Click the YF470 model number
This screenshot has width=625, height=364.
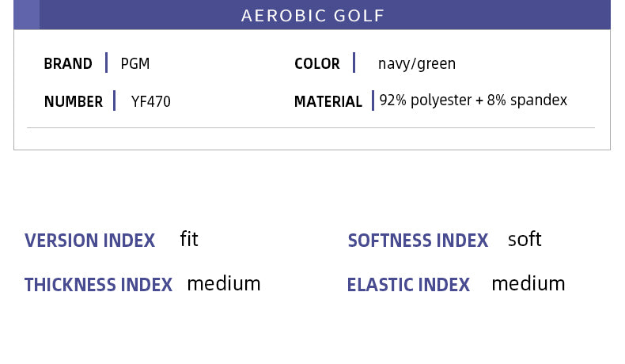coord(151,102)
